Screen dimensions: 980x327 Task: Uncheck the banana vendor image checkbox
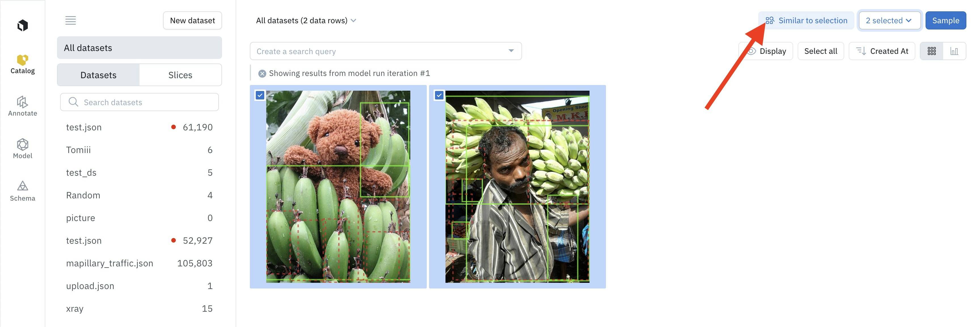click(x=439, y=95)
